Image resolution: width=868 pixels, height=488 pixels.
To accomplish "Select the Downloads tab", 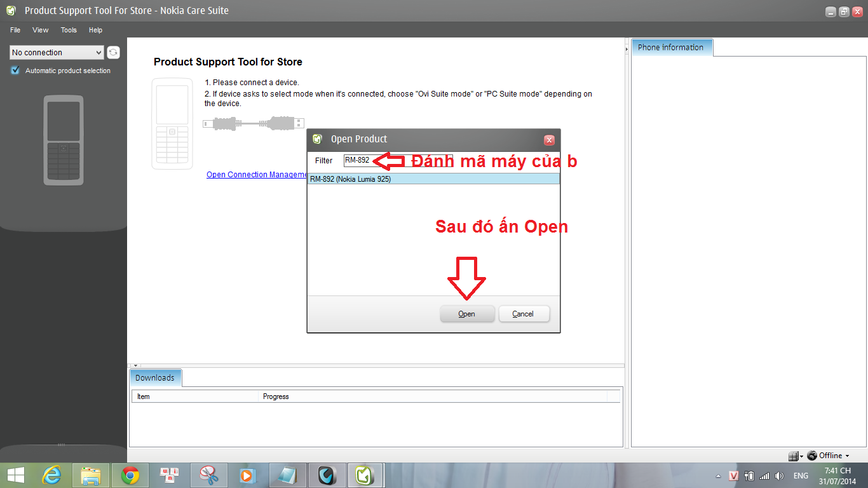I will click(155, 377).
